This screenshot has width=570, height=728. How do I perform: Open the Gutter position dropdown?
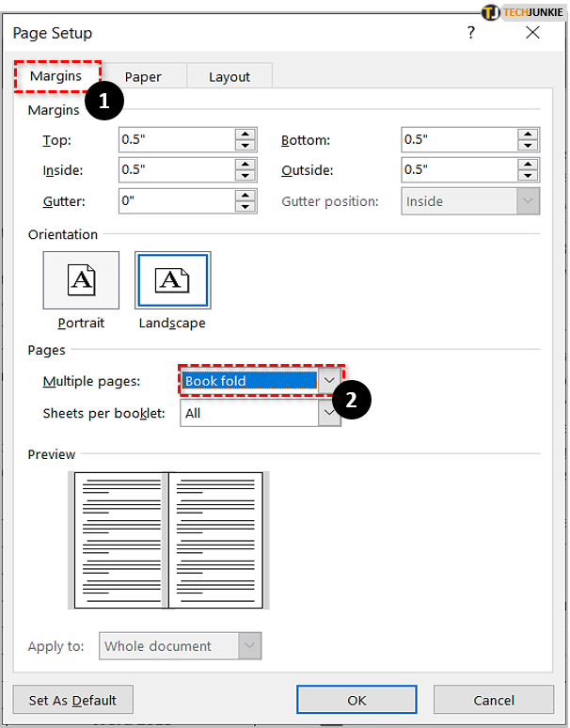coord(529,201)
